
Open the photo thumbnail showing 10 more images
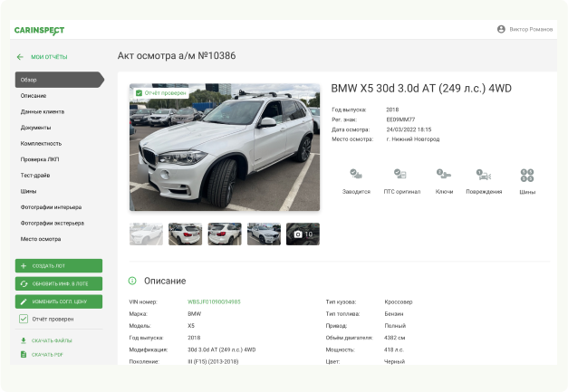pos(303,234)
